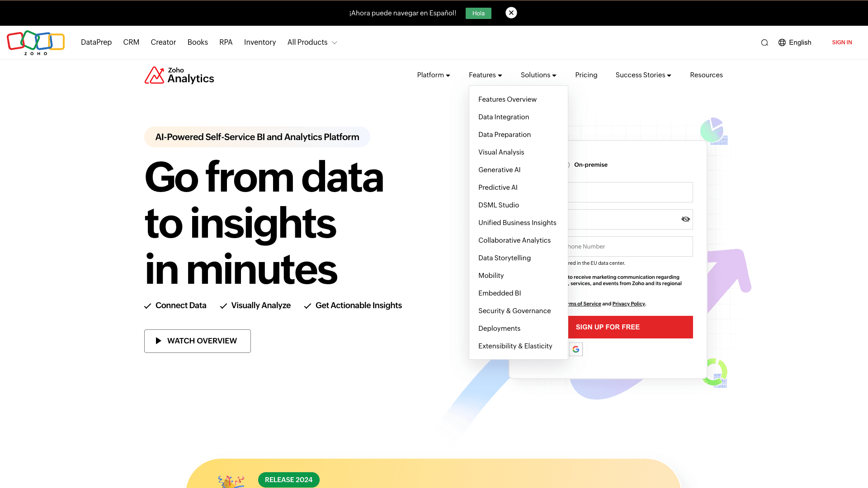
Task: Open CRM product link
Action: [131, 42]
